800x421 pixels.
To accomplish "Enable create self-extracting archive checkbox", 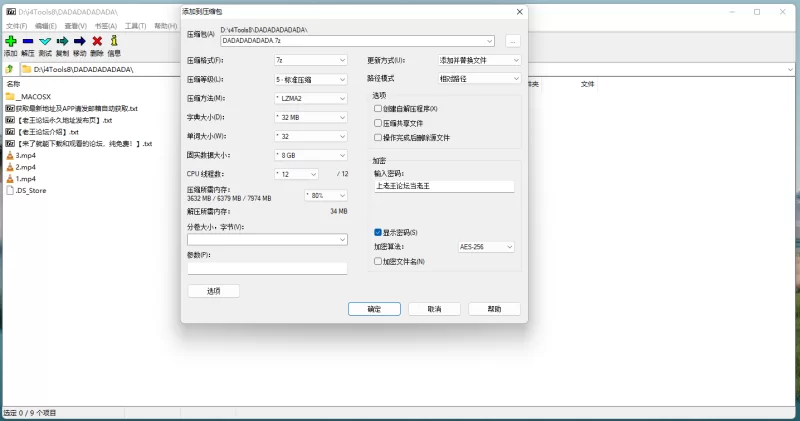I will pyautogui.click(x=378, y=109).
